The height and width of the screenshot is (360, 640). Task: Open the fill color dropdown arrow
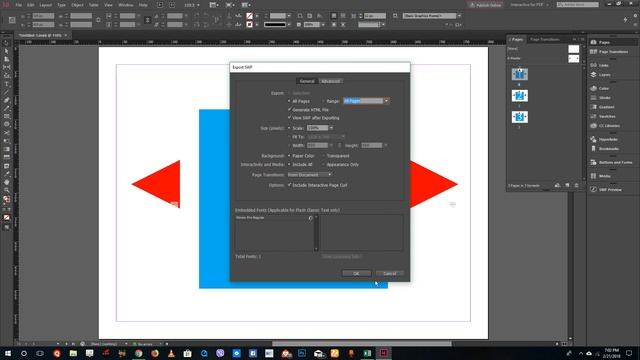(x=257, y=16)
